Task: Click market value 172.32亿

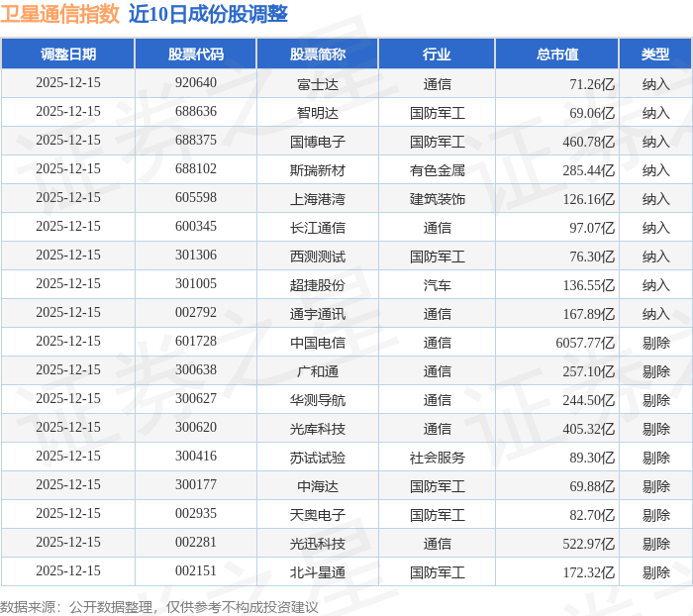Action: [589, 572]
